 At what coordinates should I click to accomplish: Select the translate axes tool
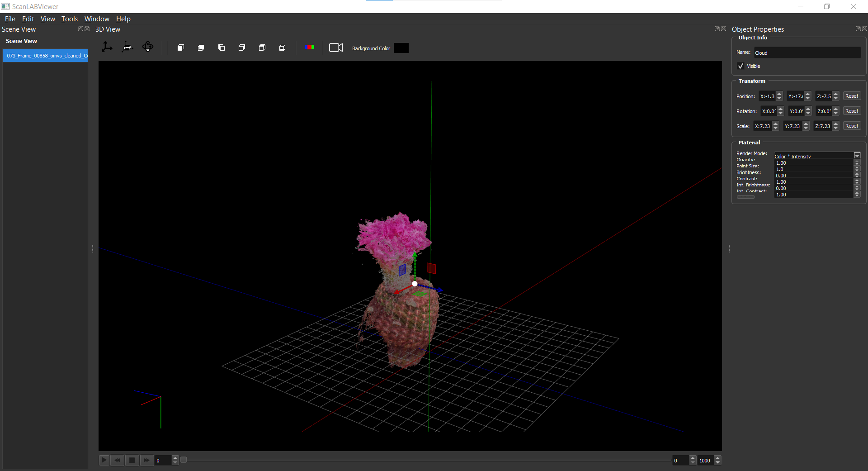107,47
